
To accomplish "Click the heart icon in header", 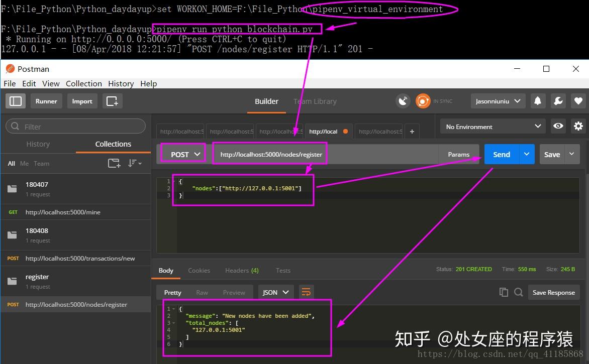I will click(578, 101).
